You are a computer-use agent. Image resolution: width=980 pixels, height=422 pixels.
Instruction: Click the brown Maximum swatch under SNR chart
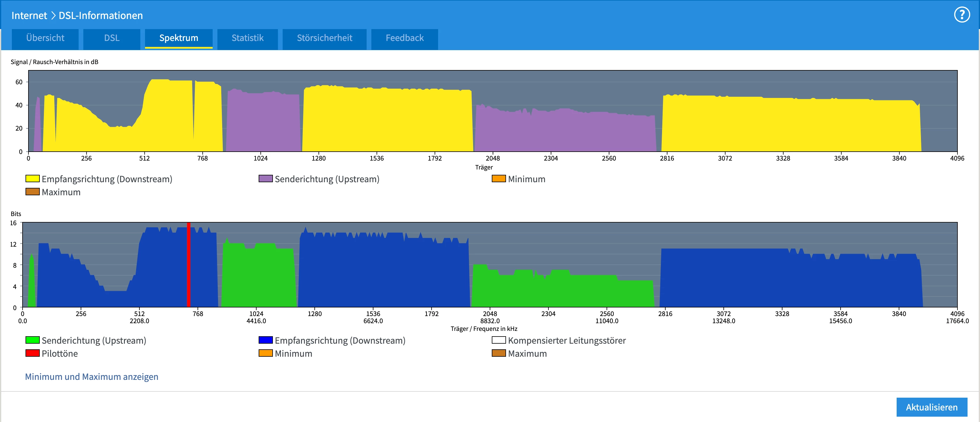click(x=32, y=191)
